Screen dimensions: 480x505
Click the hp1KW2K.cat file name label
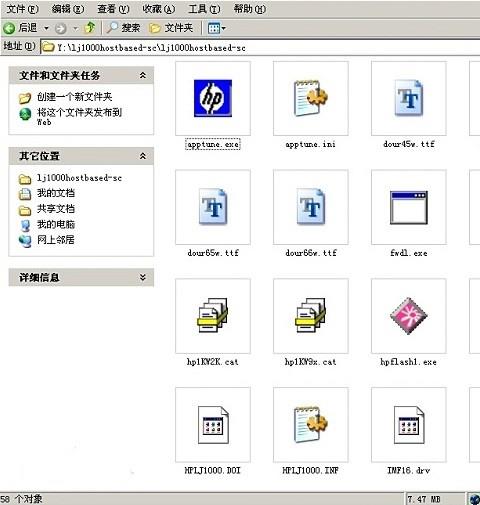pyautogui.click(x=213, y=362)
